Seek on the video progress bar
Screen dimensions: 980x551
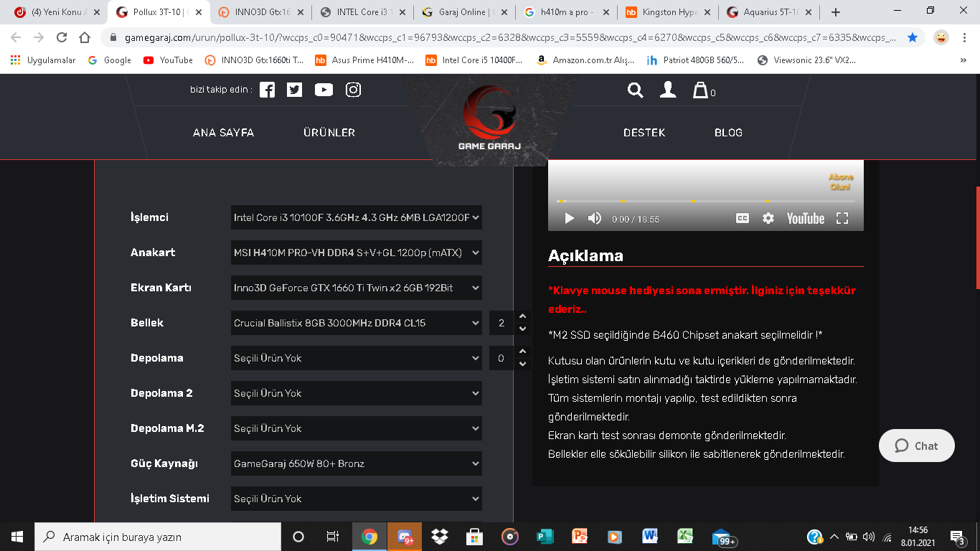[706, 201]
